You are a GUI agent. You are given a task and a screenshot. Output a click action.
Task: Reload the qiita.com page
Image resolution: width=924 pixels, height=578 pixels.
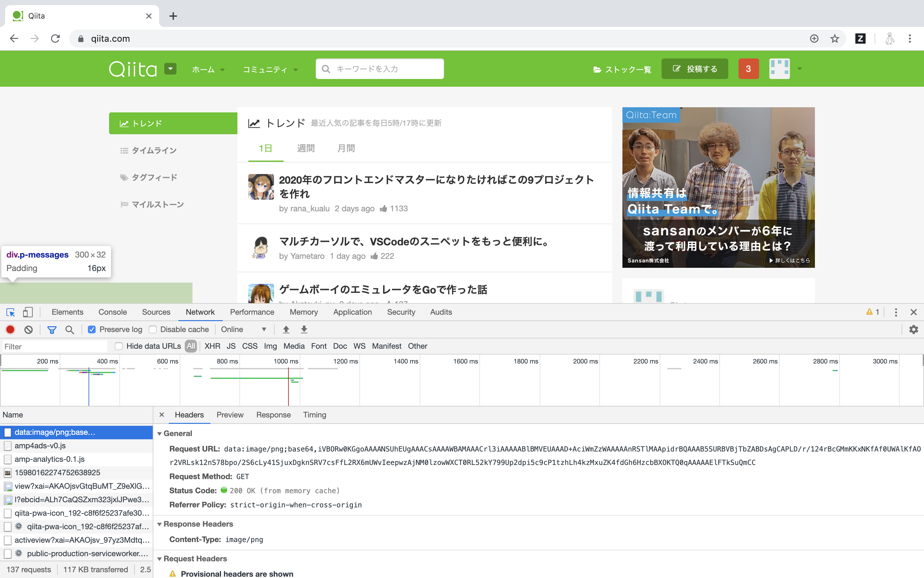click(56, 39)
